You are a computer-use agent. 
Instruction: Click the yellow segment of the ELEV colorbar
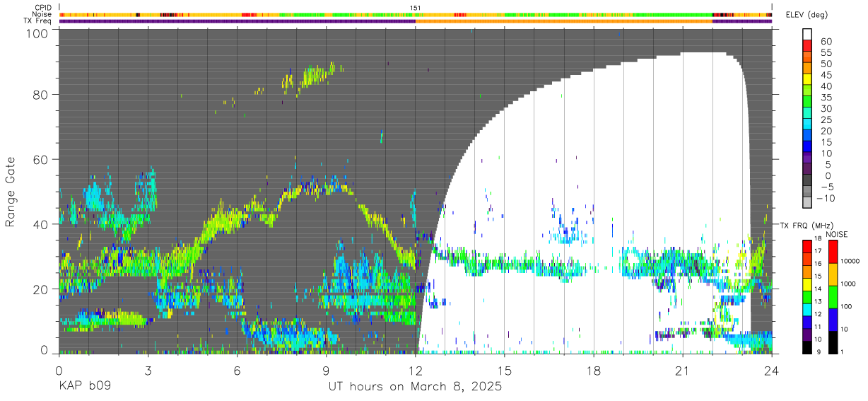tap(807, 80)
